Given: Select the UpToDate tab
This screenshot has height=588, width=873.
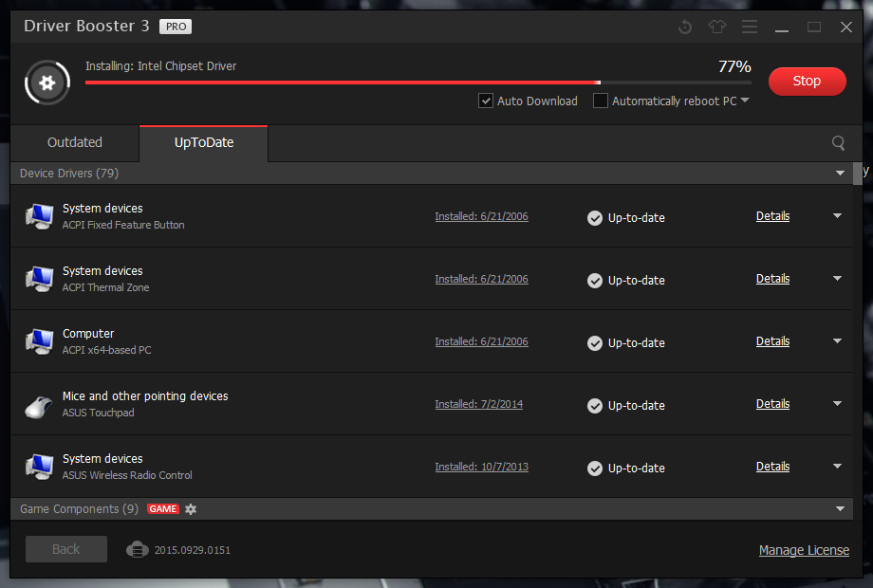Looking at the screenshot, I should [x=204, y=143].
